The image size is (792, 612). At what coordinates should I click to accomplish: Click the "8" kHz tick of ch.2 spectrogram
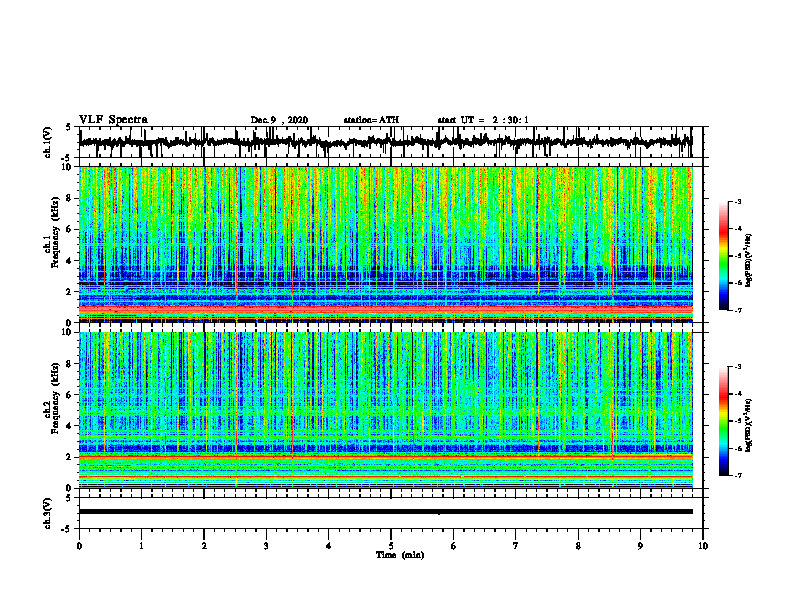coord(70,364)
